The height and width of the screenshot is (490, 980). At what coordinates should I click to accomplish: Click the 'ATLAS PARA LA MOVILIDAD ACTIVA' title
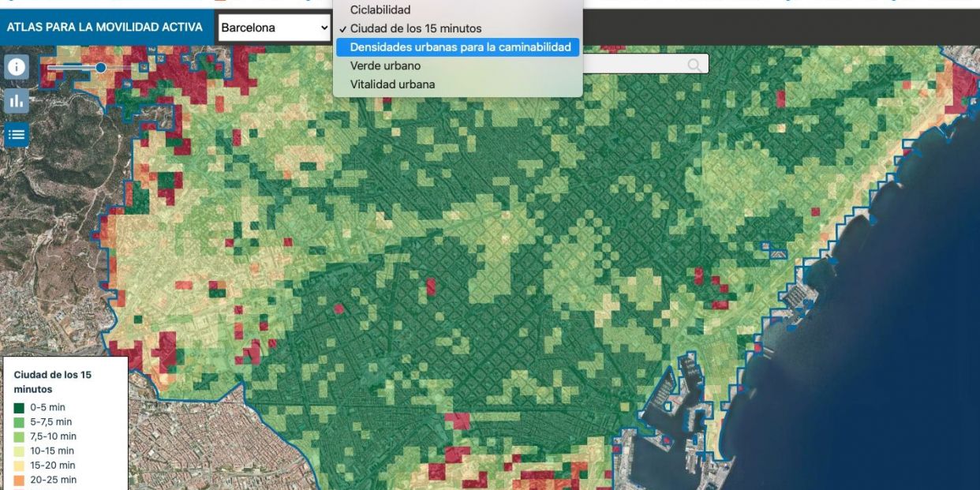click(x=105, y=27)
